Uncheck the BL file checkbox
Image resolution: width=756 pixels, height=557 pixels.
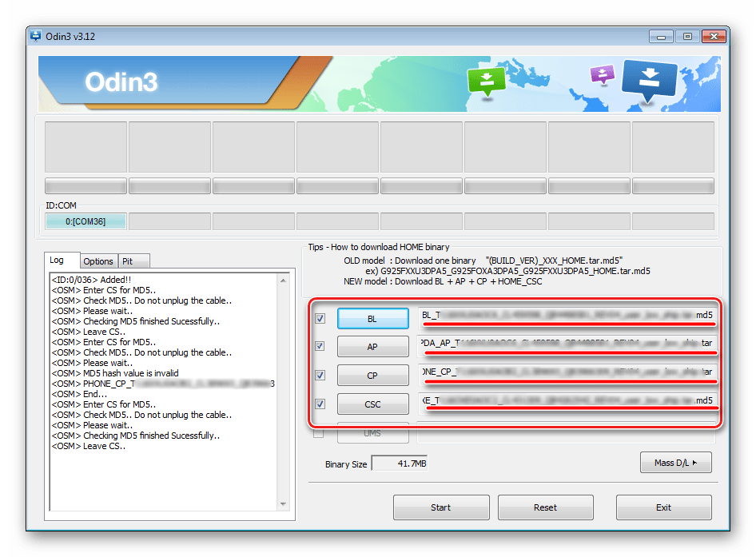[320, 318]
